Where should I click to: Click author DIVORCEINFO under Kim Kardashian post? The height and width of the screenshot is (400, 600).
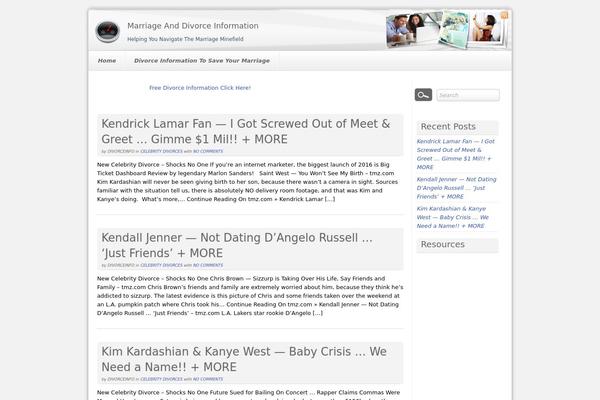coord(121,379)
